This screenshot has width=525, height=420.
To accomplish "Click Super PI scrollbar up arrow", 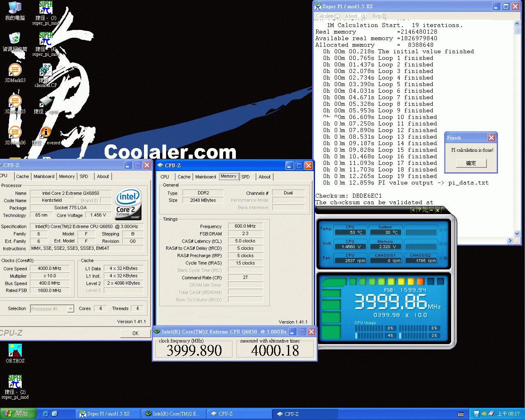I will pos(517,24).
